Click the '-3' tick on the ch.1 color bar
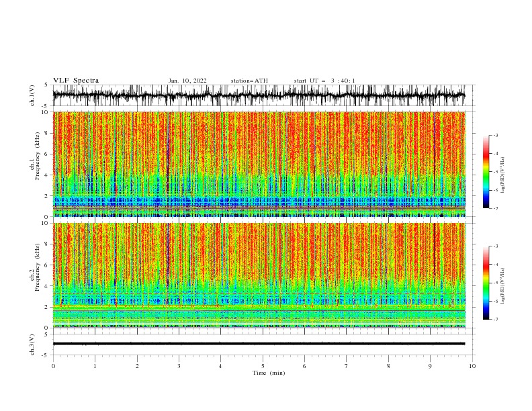The width and height of the screenshot is (532, 411). point(495,135)
